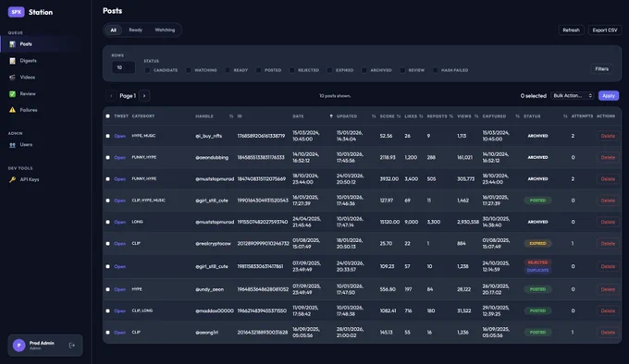
Task: Click the @undy_aeon handle text
Action: (x=209, y=289)
